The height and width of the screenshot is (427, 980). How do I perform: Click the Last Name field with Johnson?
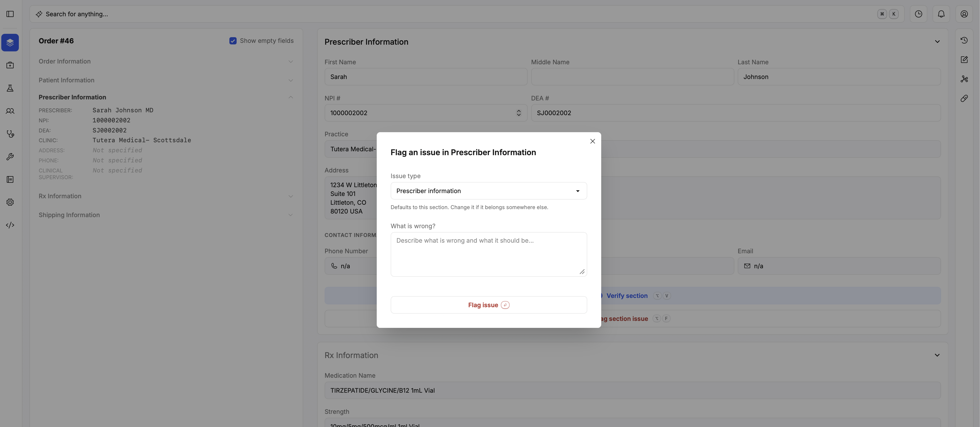(839, 77)
